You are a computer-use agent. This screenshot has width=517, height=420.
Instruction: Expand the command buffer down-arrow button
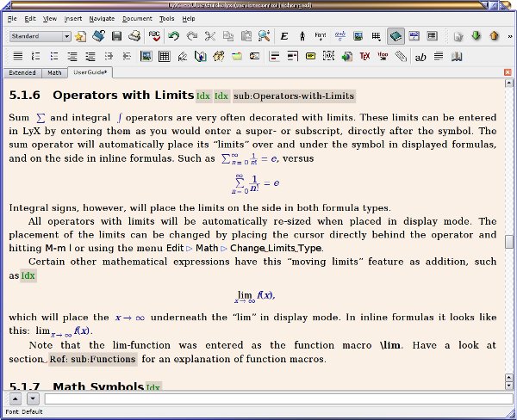pyautogui.click(x=33, y=398)
